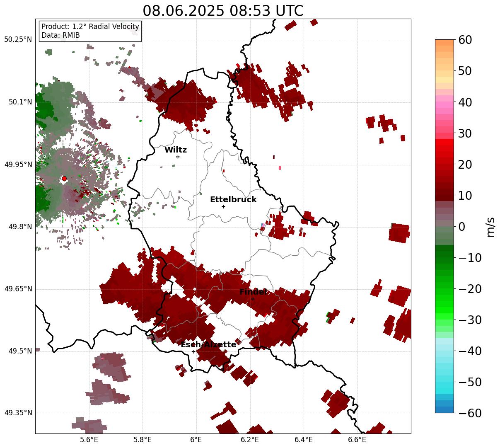Click the Findel station label
This screenshot has width=500, height=448.
pyautogui.click(x=253, y=292)
